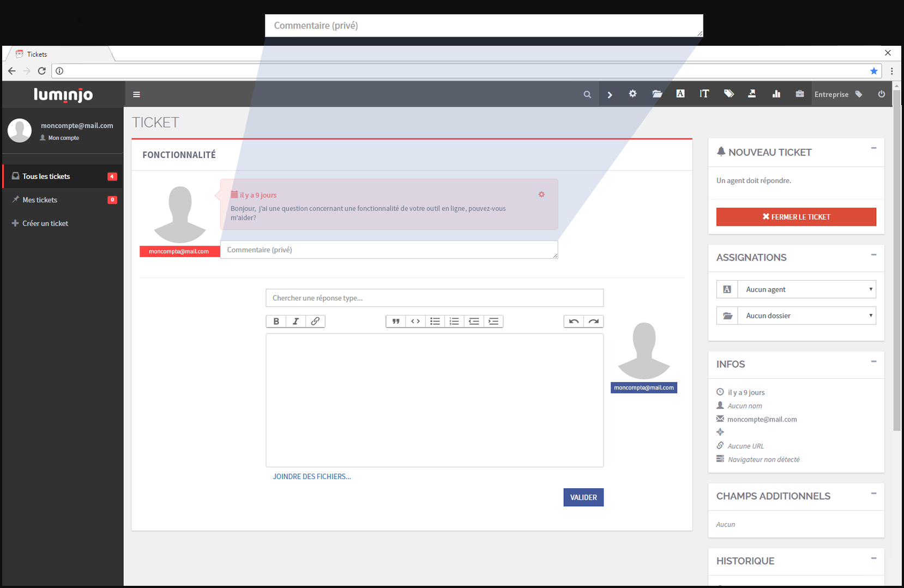Viewport: 904px width, 588px height.
Task: Open the Aucun dossier dropdown
Action: click(807, 316)
